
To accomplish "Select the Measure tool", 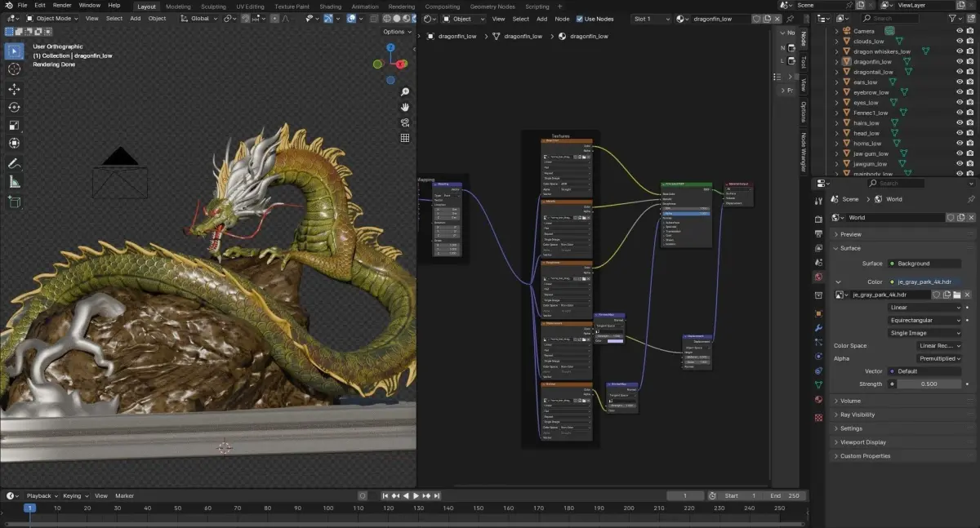I will click(14, 182).
